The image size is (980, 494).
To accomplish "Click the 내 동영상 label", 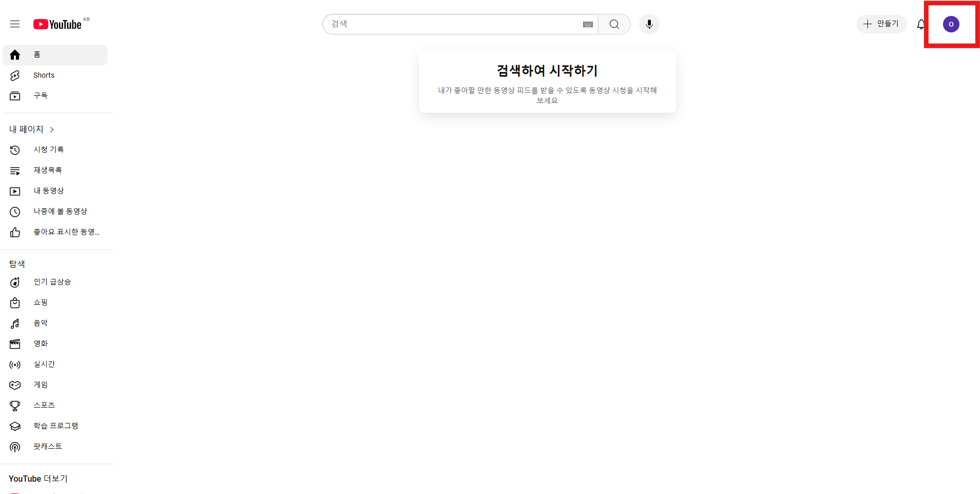I will [49, 191].
